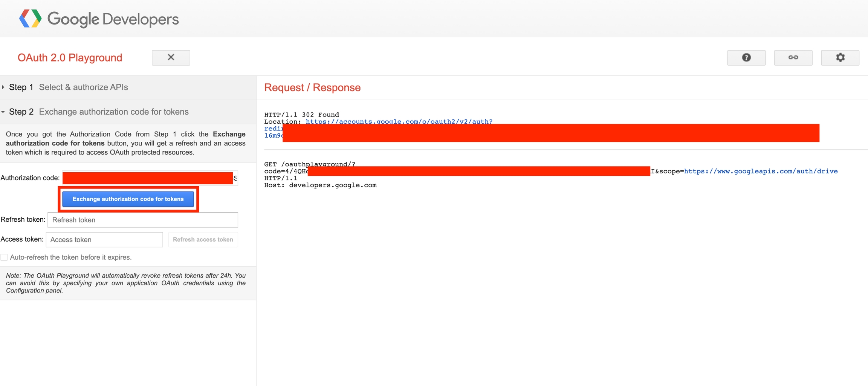This screenshot has height=386, width=868.
Task: Open the Select & authorize APIs section
Action: (83, 87)
